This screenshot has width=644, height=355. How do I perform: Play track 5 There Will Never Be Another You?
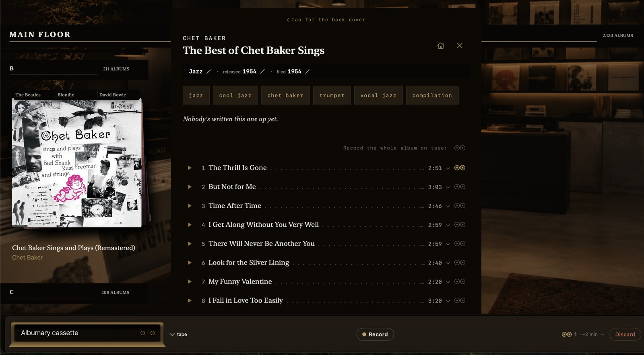coord(190,244)
